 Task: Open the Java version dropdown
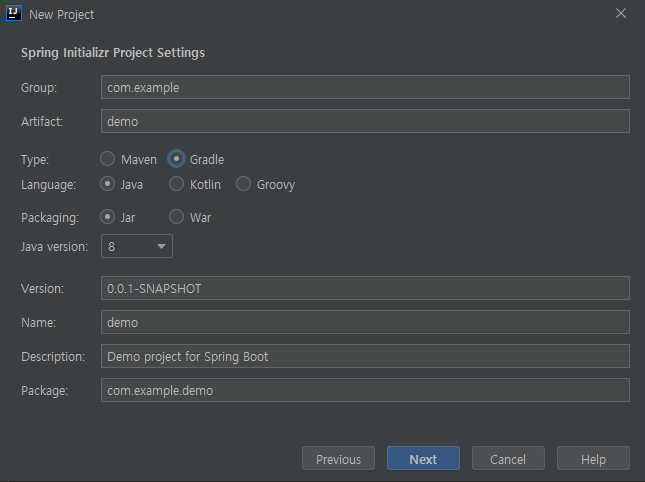pyautogui.click(x=137, y=246)
